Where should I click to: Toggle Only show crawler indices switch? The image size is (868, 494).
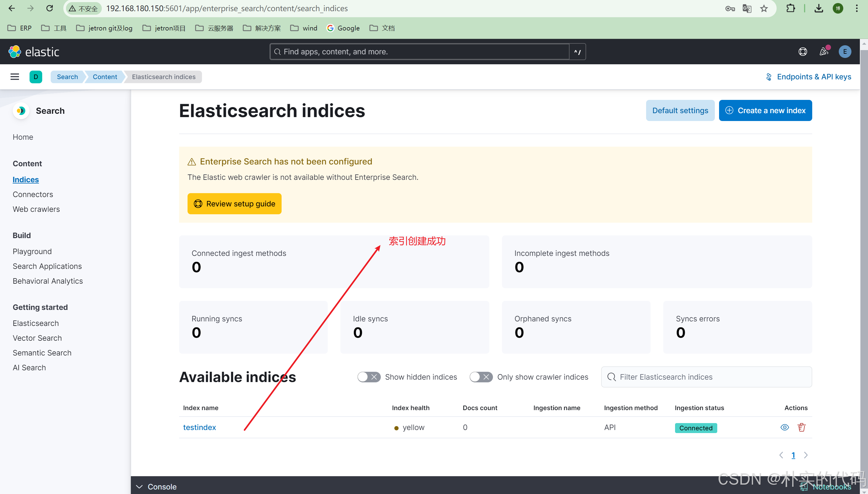[x=481, y=377]
